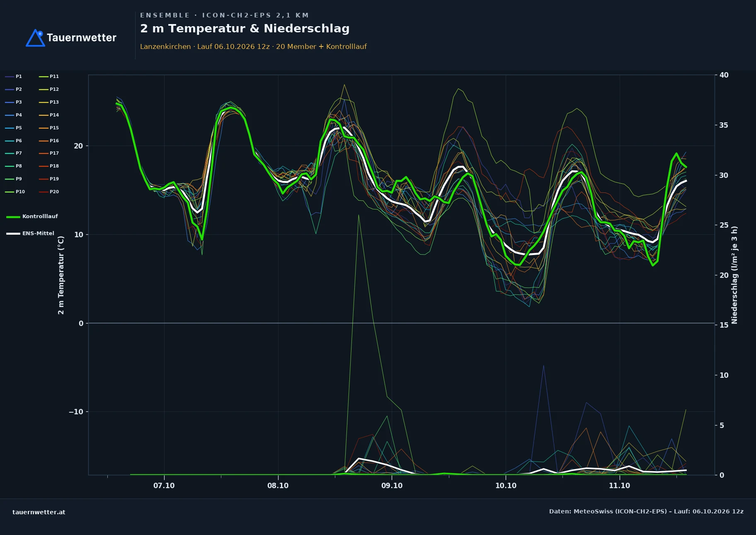
Task: Click legend member P16
Action: click(49, 141)
